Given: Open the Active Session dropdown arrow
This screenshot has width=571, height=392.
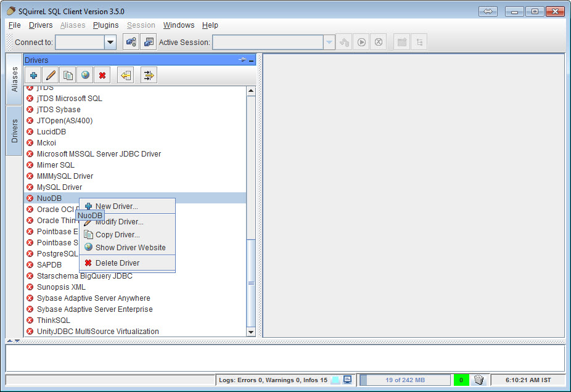Looking at the screenshot, I should 329,43.
